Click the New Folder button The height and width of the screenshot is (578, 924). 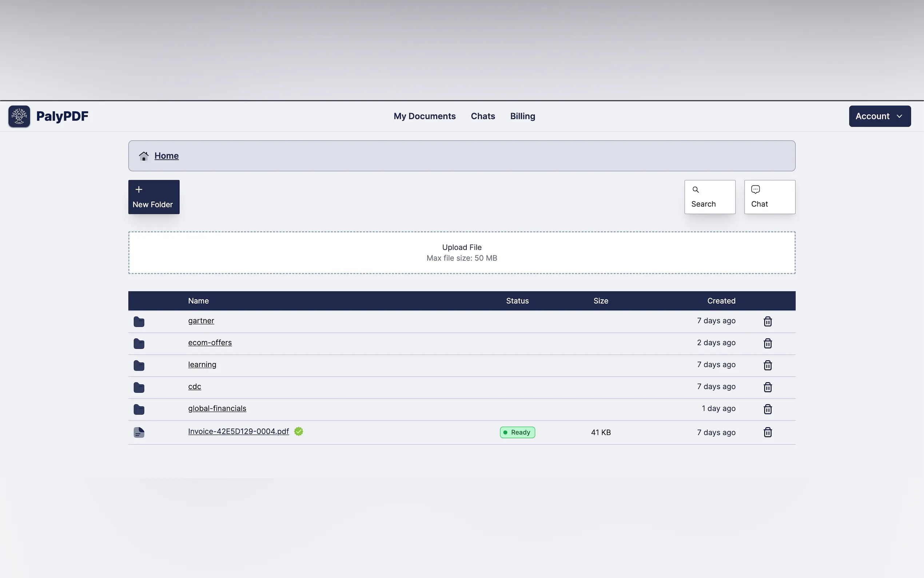[154, 197]
